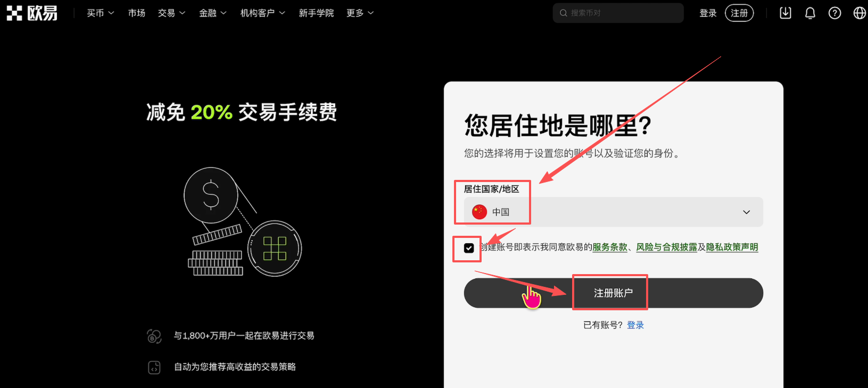Screen dimensions: 868x388
Task: Expand the 金融 menu
Action: (x=213, y=13)
